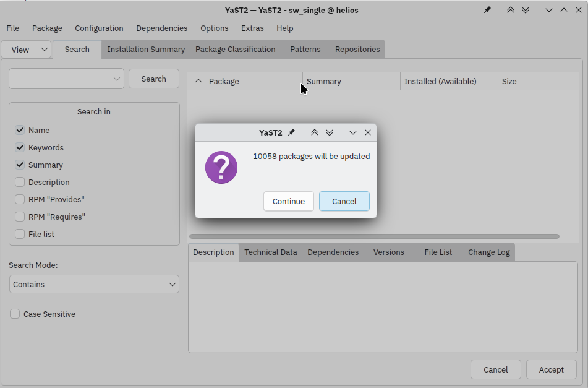Open the File menu
This screenshot has width=588, height=388.
click(13, 28)
